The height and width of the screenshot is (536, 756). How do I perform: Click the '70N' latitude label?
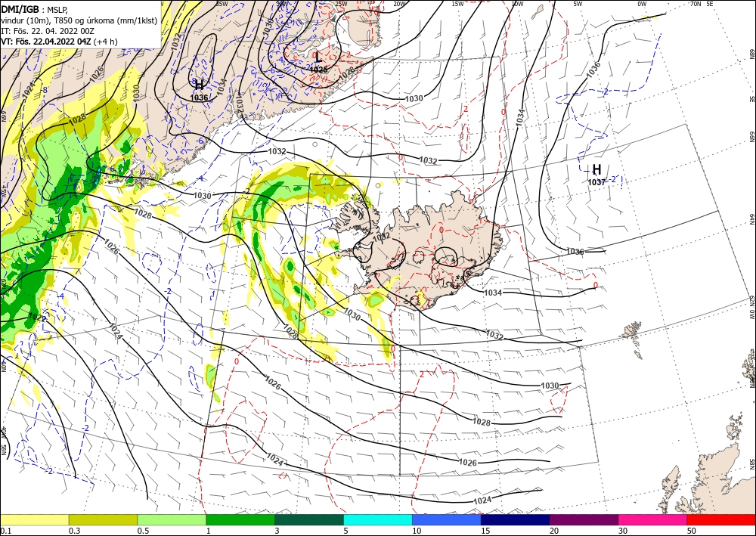(x=696, y=4)
